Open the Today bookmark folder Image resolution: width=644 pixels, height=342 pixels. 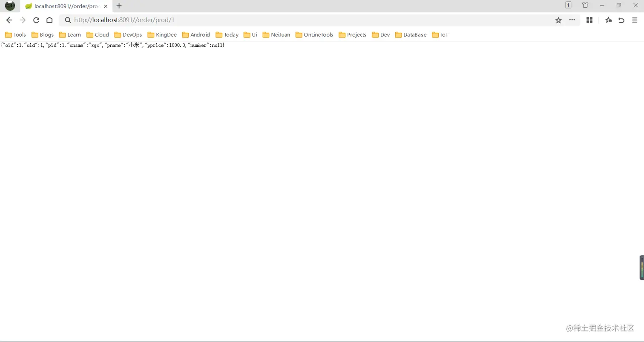pos(227,35)
